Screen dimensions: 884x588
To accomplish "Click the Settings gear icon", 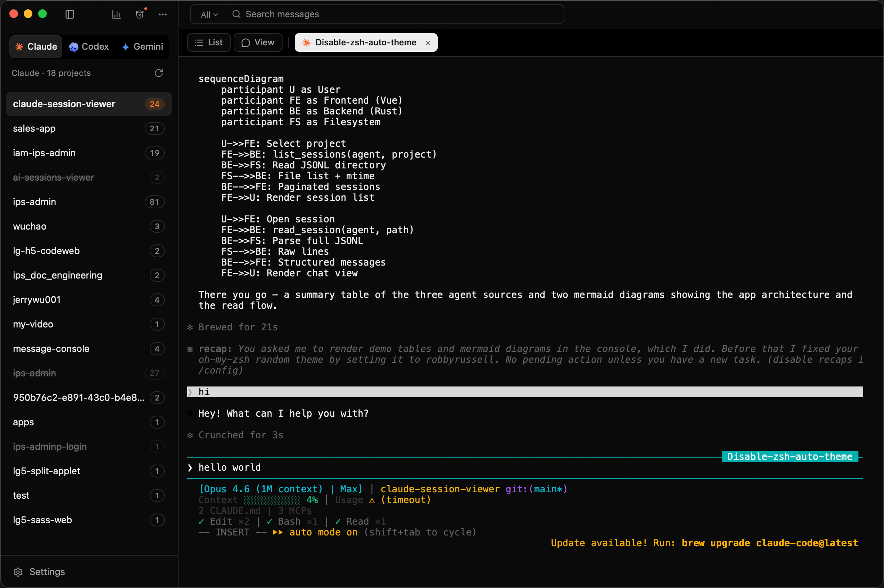I will (x=18, y=572).
